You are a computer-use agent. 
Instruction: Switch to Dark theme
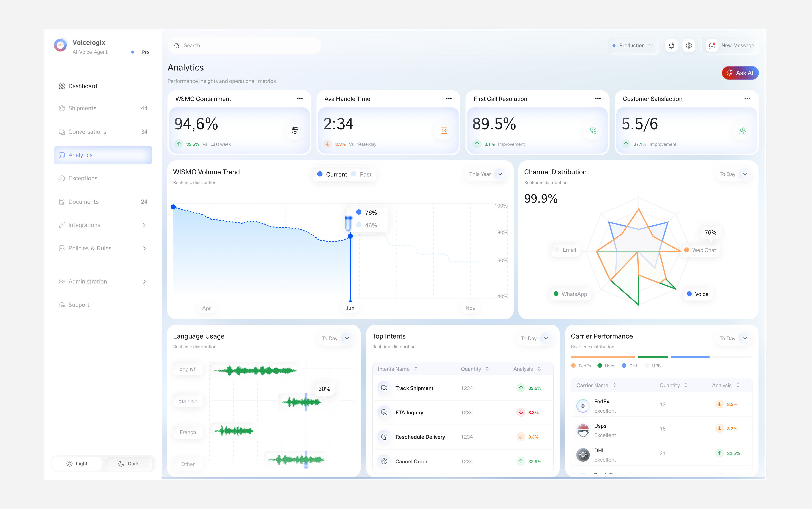click(x=128, y=464)
